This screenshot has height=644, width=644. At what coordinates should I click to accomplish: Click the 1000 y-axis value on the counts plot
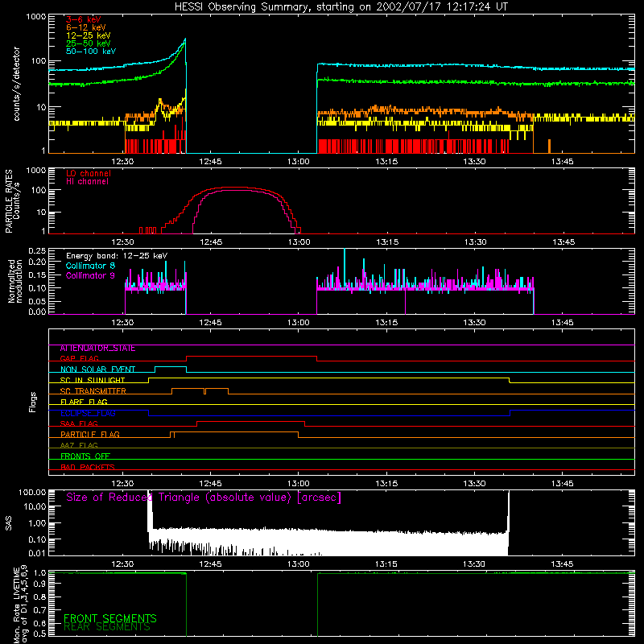click(x=35, y=17)
